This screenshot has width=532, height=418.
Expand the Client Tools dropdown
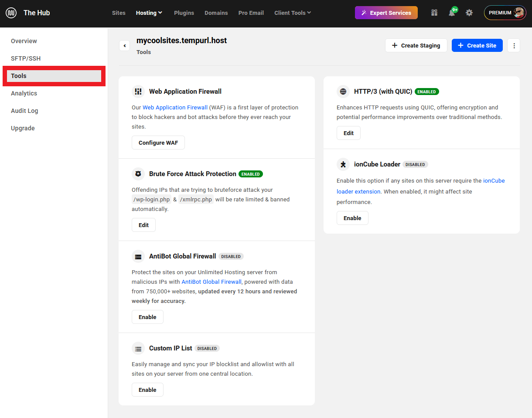(293, 13)
